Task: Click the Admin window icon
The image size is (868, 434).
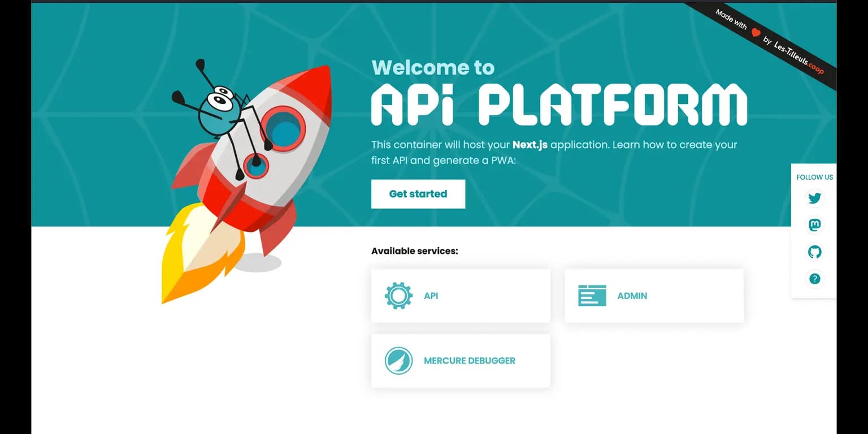Action: pos(592,296)
